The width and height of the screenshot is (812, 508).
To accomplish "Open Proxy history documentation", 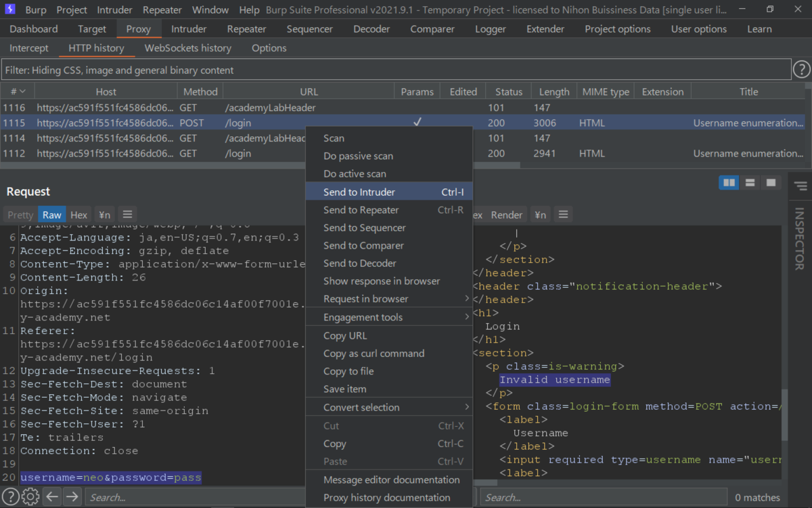I will point(389,497).
